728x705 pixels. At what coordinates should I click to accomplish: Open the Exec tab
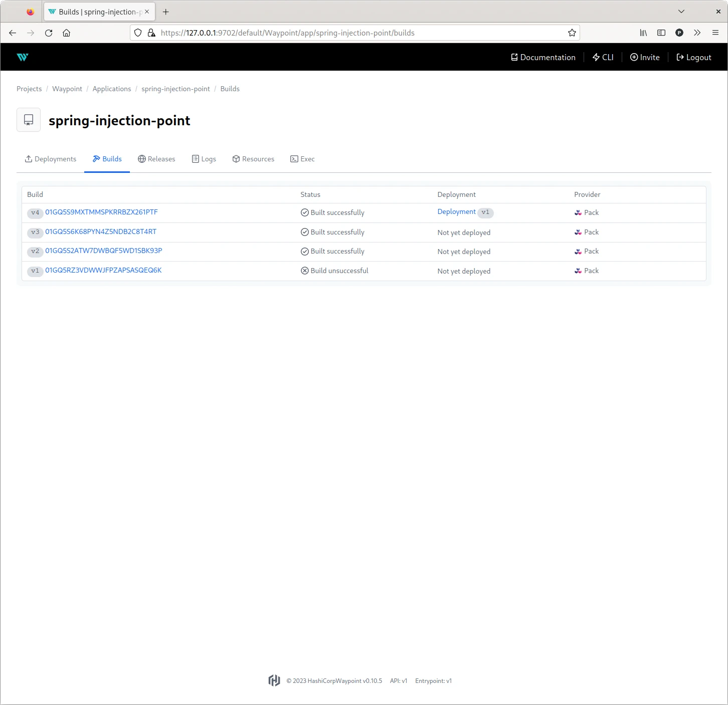(x=302, y=159)
